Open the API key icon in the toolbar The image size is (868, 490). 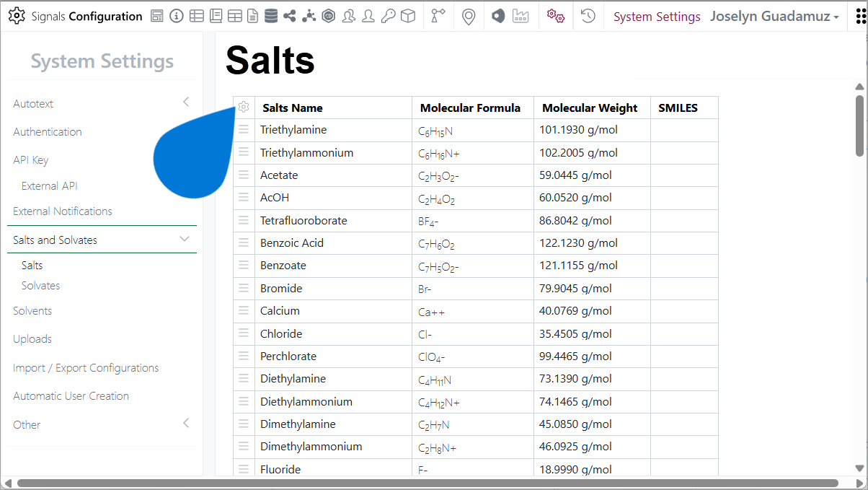(x=388, y=15)
